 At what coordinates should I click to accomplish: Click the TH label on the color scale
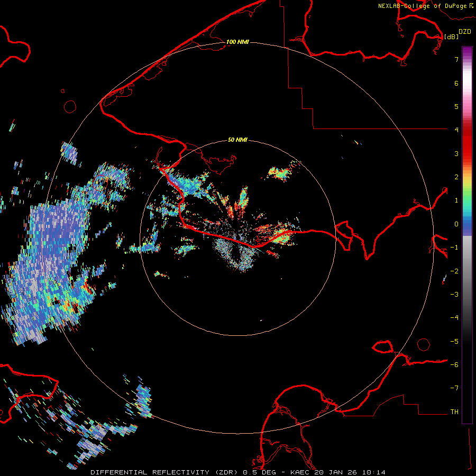[454, 411]
